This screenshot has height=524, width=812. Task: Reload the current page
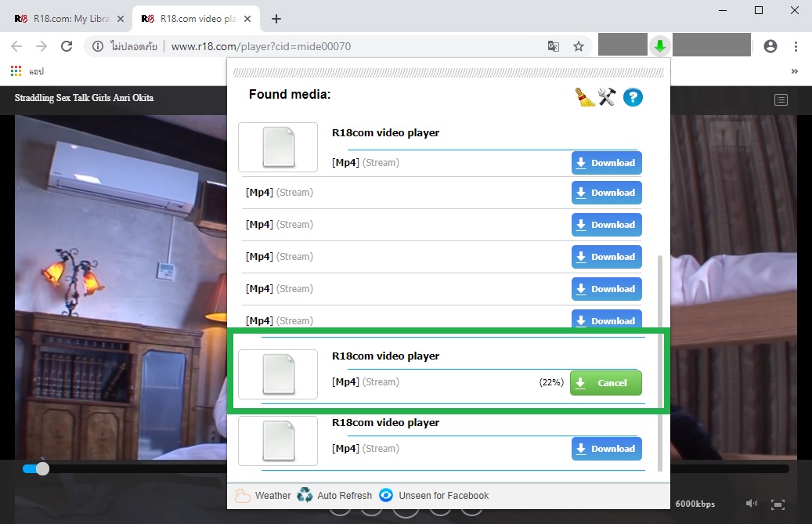pyautogui.click(x=67, y=46)
